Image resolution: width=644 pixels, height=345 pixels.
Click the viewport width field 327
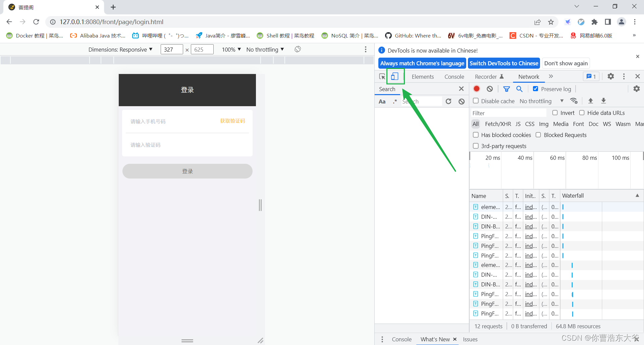pyautogui.click(x=172, y=50)
